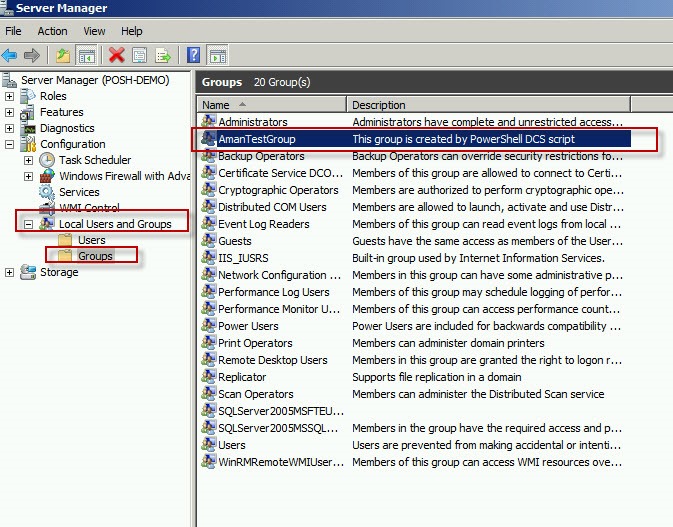673x527 pixels.
Task: Open the Properties toolbar icon
Action: 140,55
